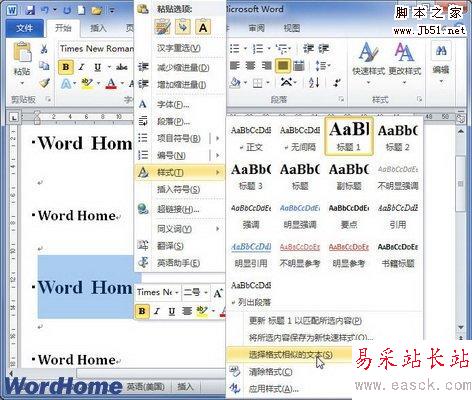Screen dimensions: 472x400
Task: Click the text highlight color icon in ribbon
Action: click(87, 83)
